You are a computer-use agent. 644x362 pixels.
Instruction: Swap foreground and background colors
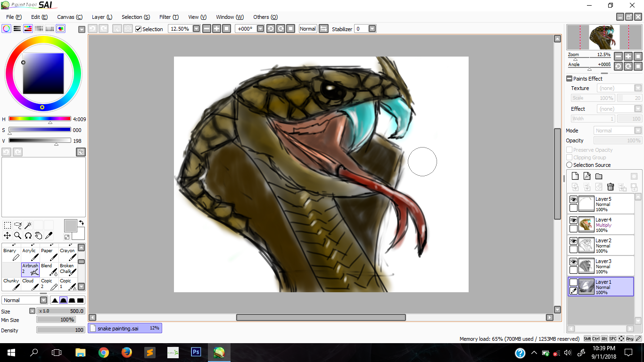81,223
